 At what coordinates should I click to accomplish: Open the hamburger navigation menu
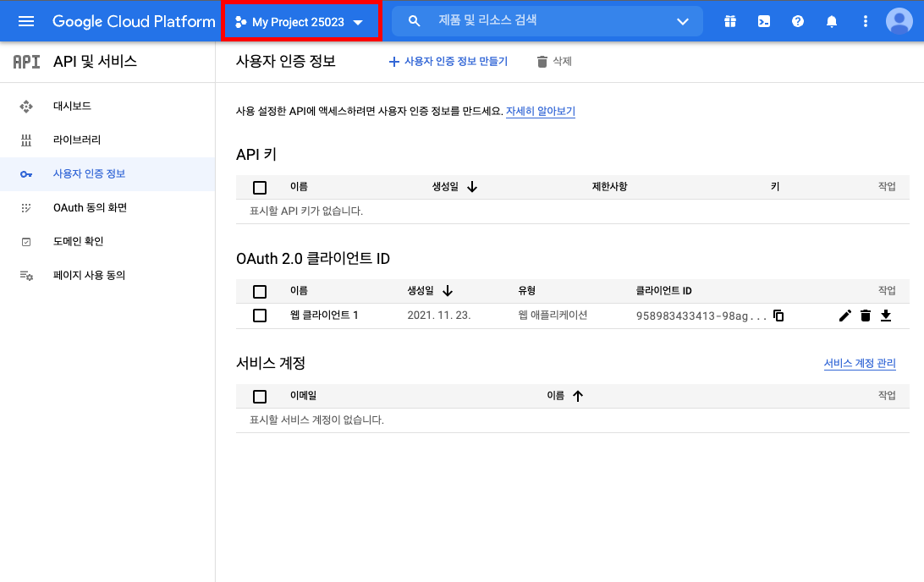pos(26,21)
